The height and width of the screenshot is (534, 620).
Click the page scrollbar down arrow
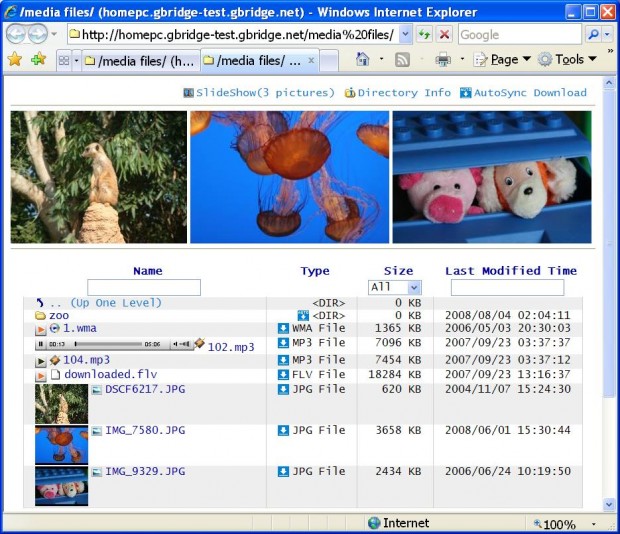tap(609, 504)
